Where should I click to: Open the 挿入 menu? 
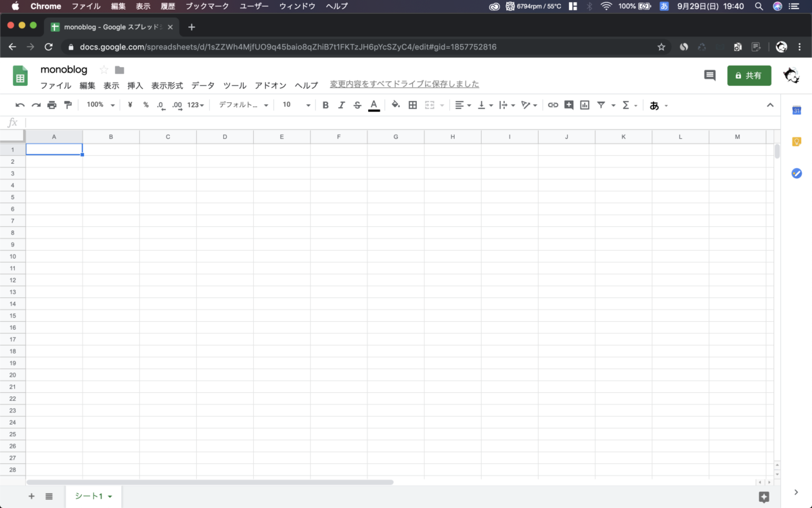(135, 85)
